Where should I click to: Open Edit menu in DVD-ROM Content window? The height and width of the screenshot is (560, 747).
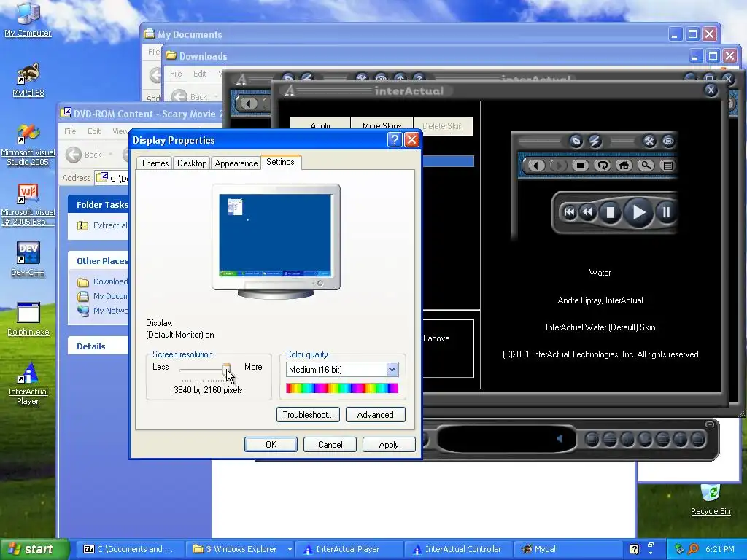(94, 131)
